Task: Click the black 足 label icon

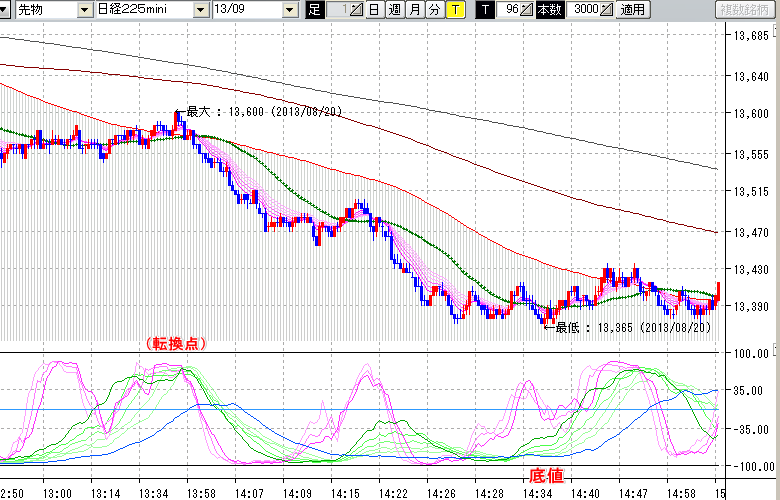Action: [314, 9]
